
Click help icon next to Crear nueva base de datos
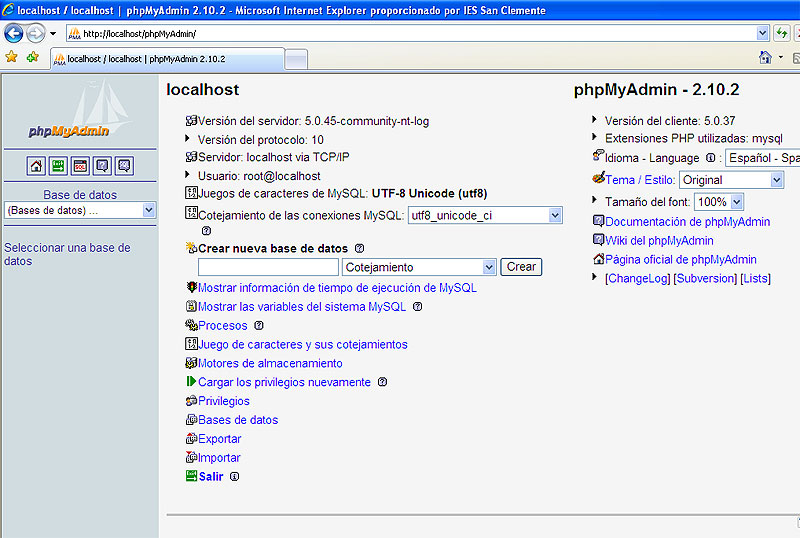pyautogui.click(x=359, y=249)
